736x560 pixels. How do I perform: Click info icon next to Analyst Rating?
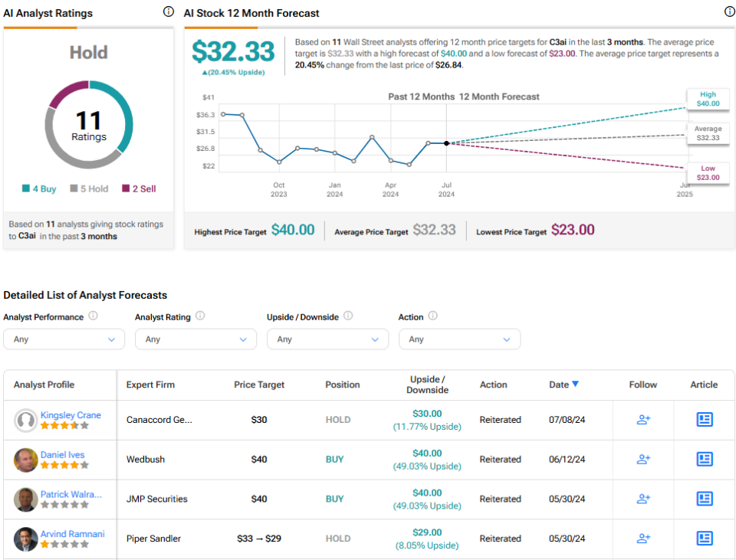pyautogui.click(x=200, y=316)
